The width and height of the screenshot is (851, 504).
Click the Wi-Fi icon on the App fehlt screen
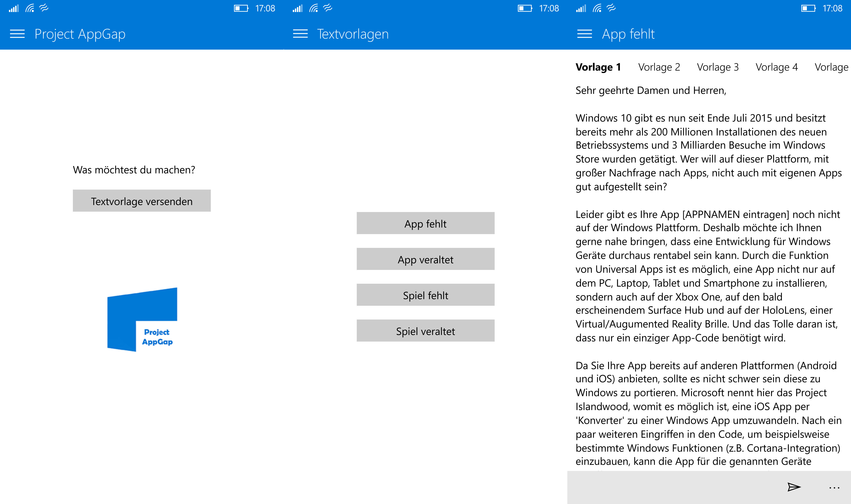(x=597, y=8)
